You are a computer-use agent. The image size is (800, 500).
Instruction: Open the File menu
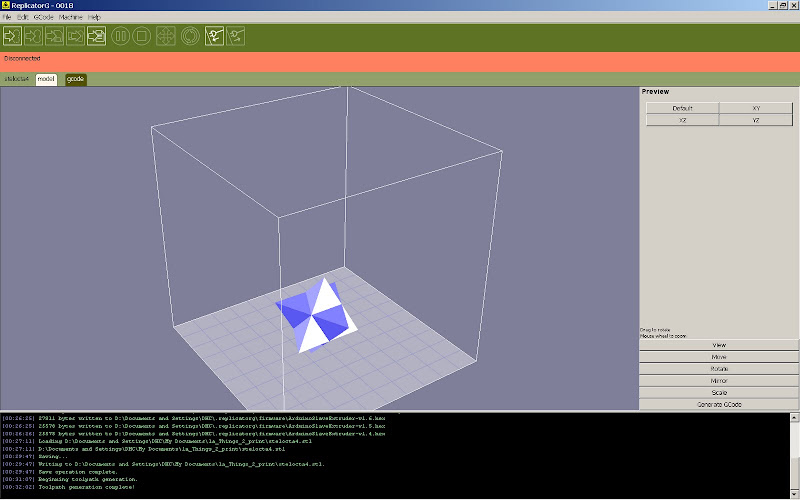pos(7,17)
